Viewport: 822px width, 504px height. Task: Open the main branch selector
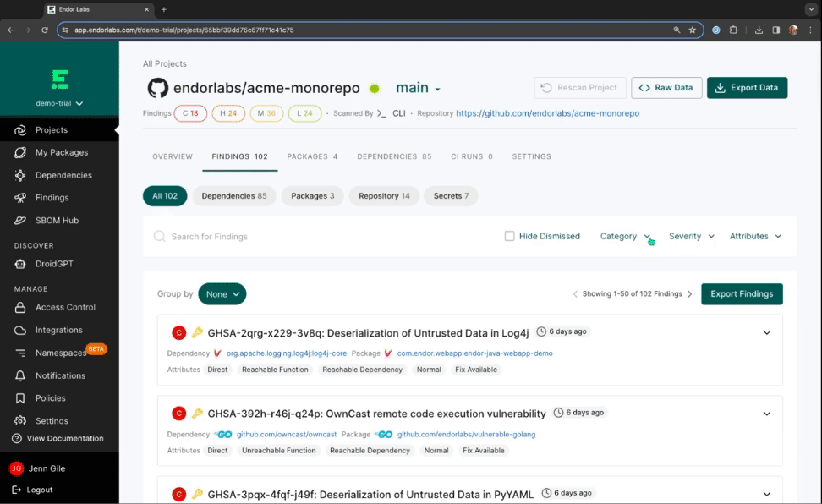tap(418, 88)
